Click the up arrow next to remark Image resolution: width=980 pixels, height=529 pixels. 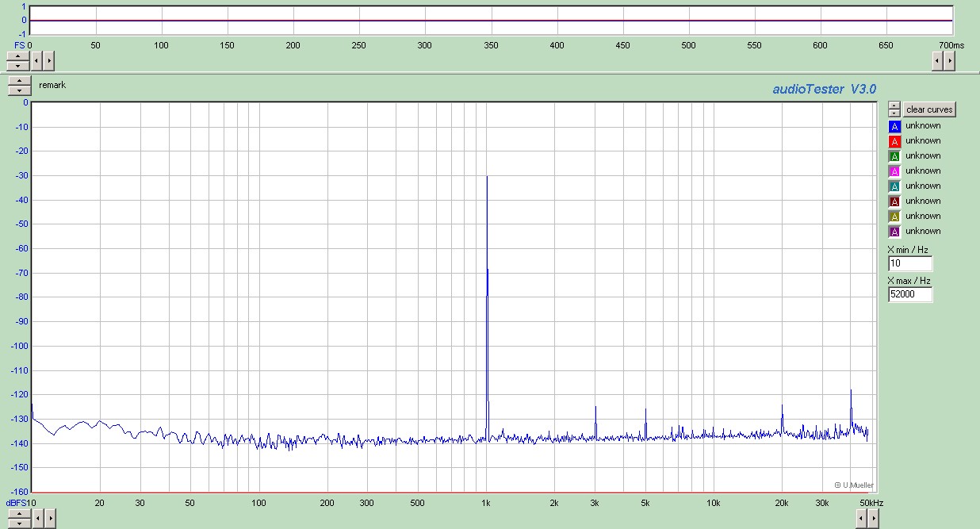18,82
